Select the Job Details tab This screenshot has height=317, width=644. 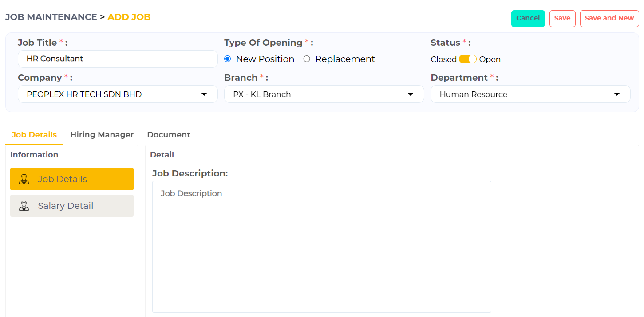click(x=34, y=135)
